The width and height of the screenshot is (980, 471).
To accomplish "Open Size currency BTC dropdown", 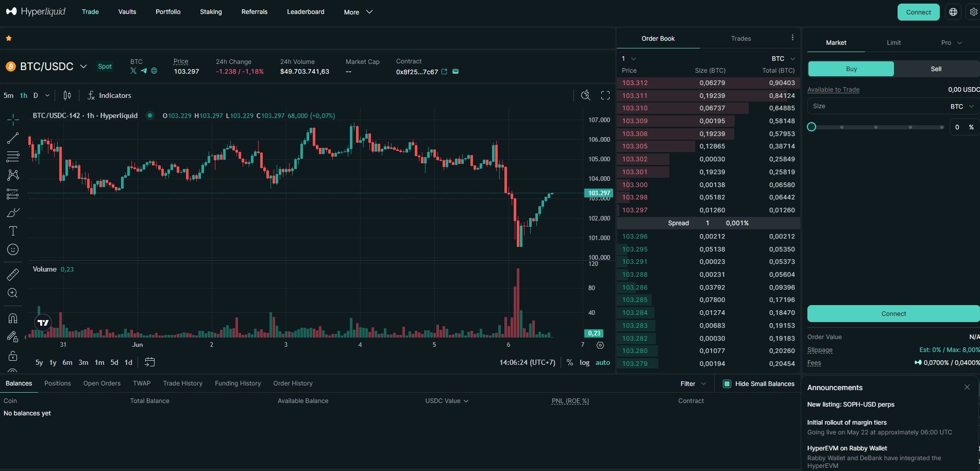I will coord(962,106).
